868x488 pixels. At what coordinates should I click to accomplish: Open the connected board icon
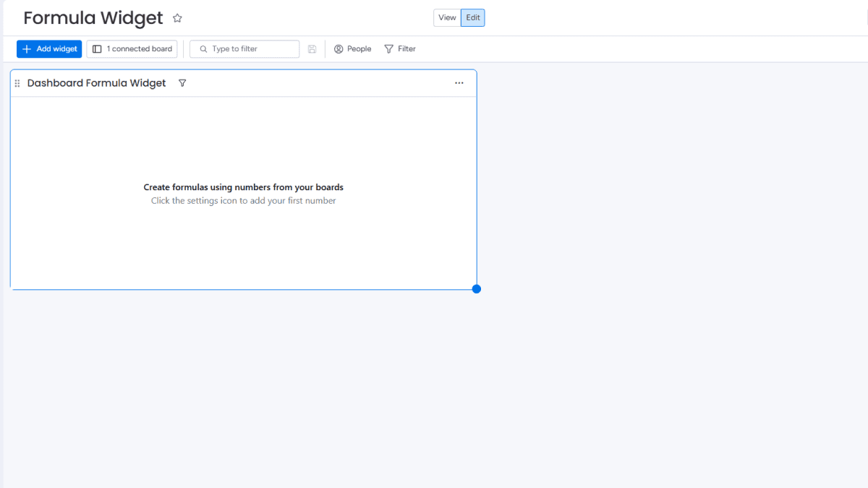(x=98, y=48)
